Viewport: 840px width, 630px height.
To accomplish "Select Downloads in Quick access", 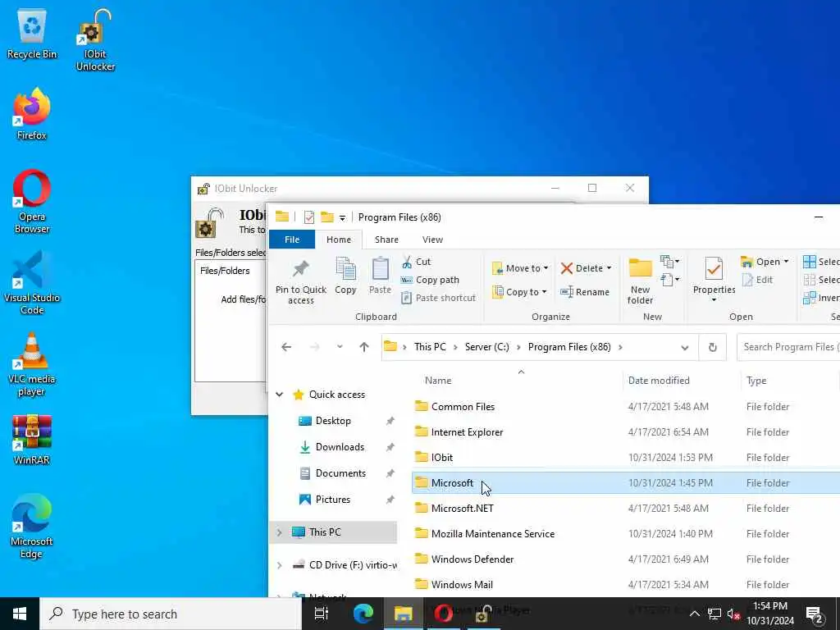I will (x=340, y=447).
